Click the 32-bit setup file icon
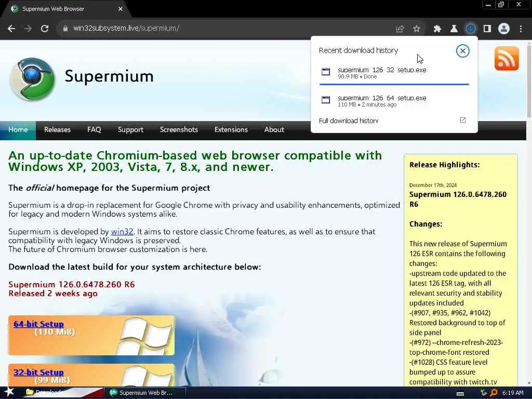532x399 pixels. [x=326, y=72]
